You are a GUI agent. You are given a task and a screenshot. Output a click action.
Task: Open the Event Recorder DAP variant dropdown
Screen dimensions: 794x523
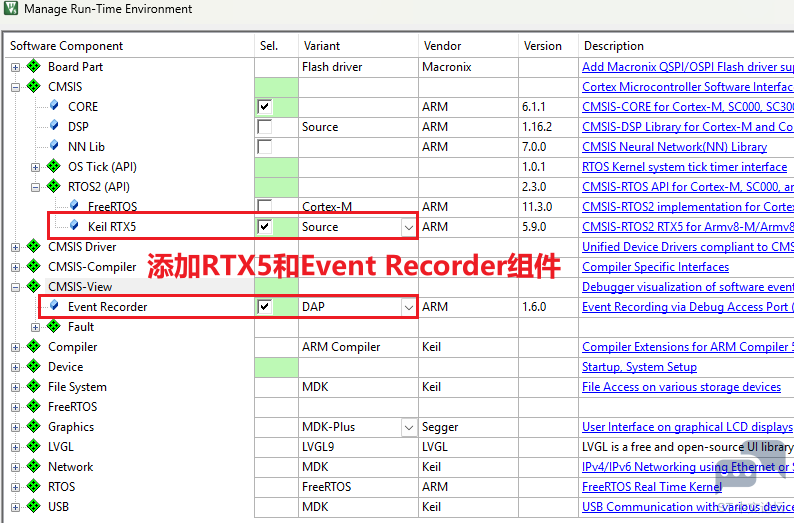(409, 307)
